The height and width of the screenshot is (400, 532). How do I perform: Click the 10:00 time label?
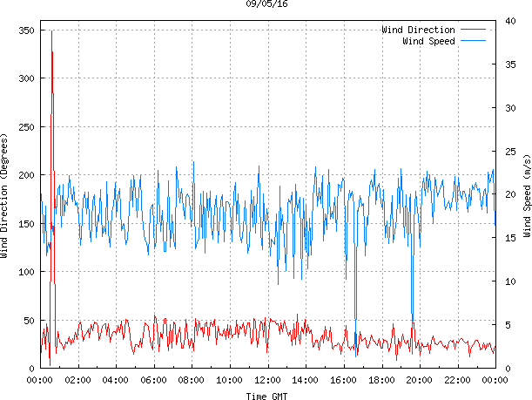pos(229,380)
